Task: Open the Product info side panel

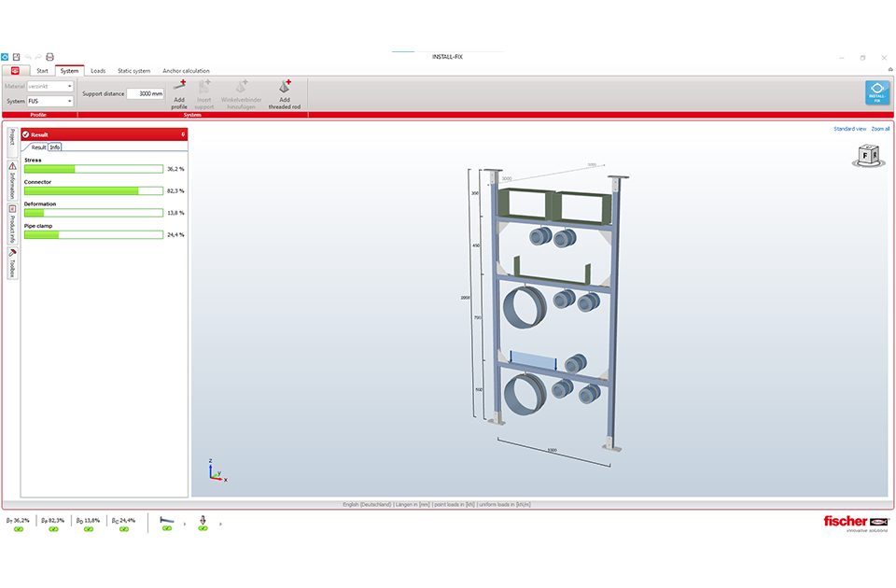Action: tap(12, 224)
